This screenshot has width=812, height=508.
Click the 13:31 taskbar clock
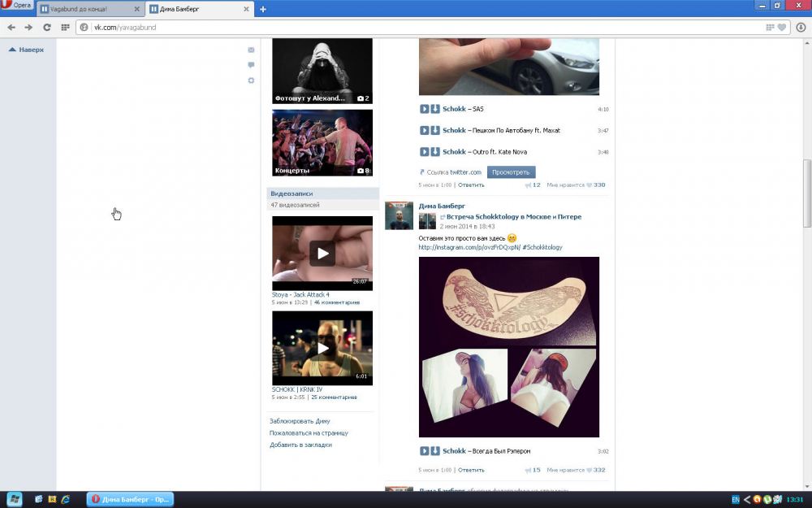[795, 500]
